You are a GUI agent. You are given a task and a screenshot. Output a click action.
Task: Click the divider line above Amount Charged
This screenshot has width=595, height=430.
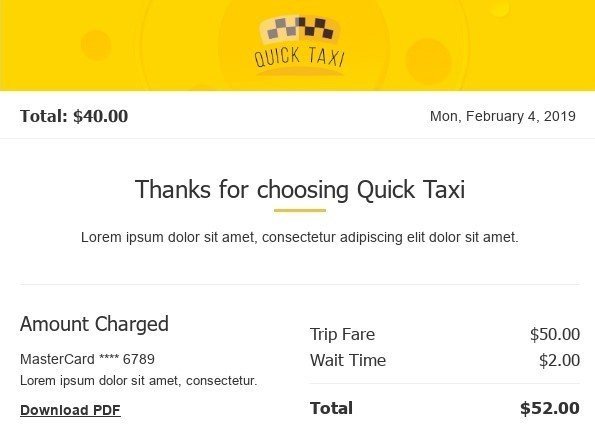pyautogui.click(x=300, y=284)
